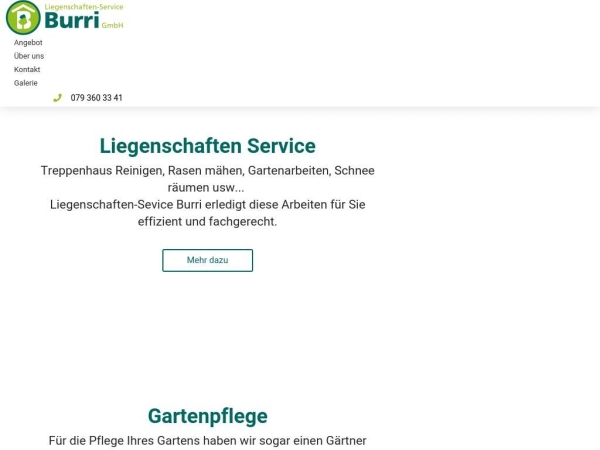
Task: Click the text line 'räumen usw...'
Action: point(206,187)
